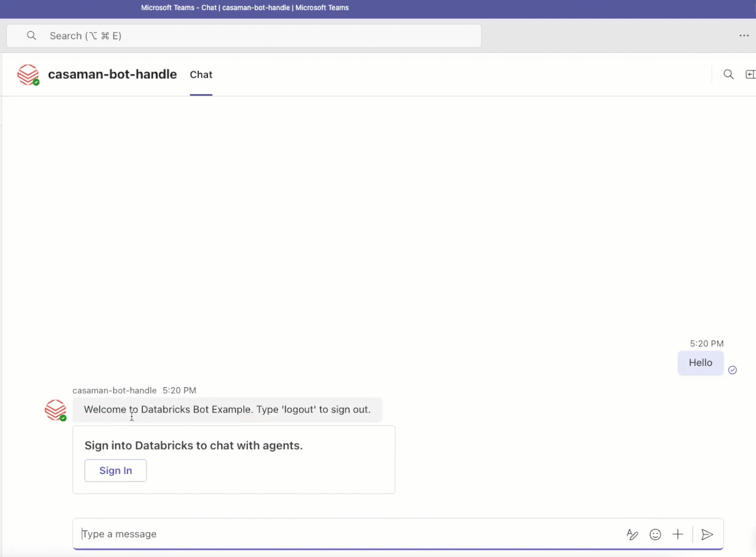Send the message with the send arrow
The image size is (756, 557).
point(708,535)
